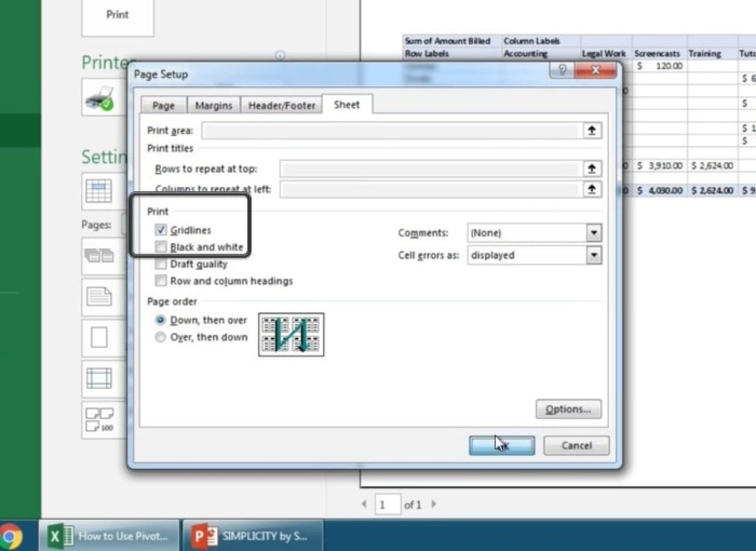Viewport: 756px width, 551px height.
Task: Check Row and column headings
Action: [161, 281]
